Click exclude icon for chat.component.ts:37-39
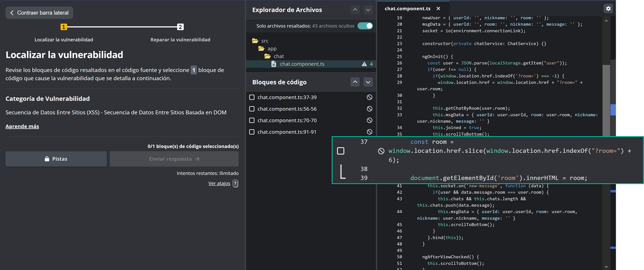Viewport: 644px width, 270px height. [369, 97]
